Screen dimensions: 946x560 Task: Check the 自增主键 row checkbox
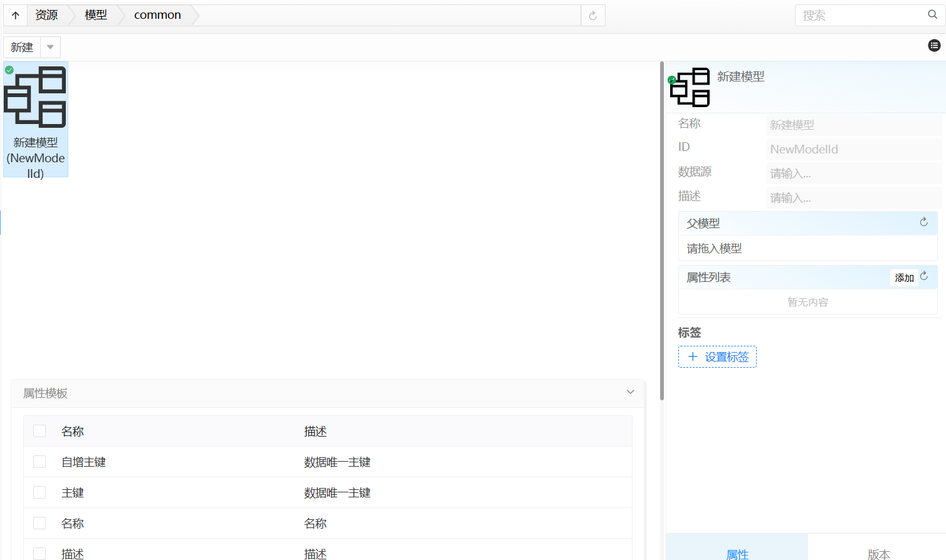coord(39,462)
